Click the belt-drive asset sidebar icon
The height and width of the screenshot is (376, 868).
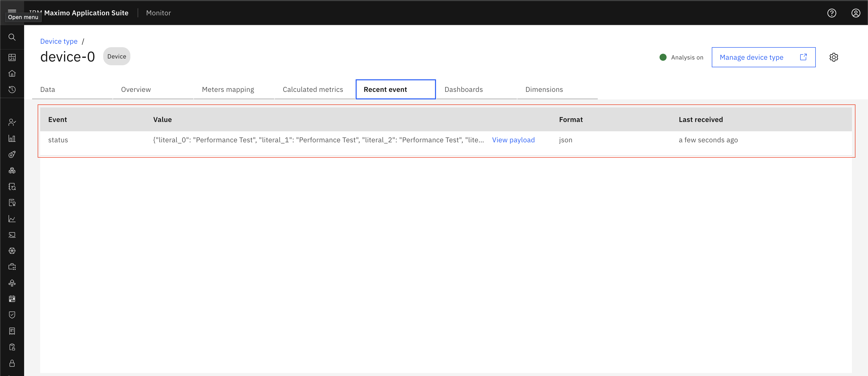pos(12,155)
